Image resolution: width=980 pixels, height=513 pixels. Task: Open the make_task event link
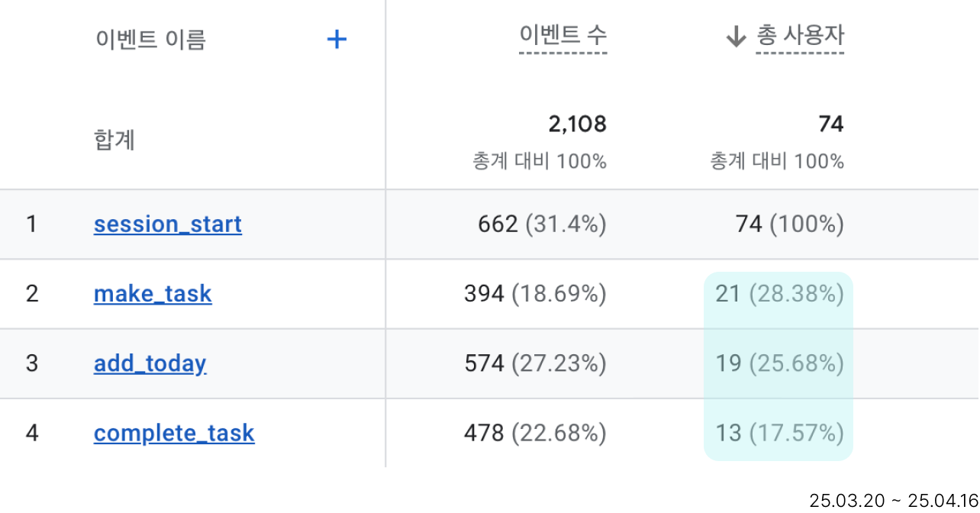tap(153, 294)
